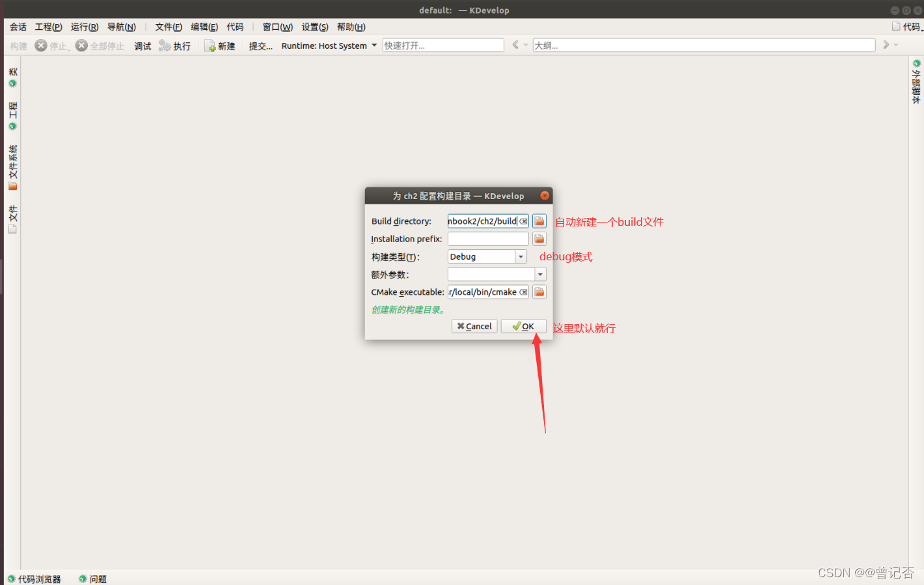Screen dimensions: 924x585
Task: Open the External Scripts right side panel
Action: (x=916, y=81)
